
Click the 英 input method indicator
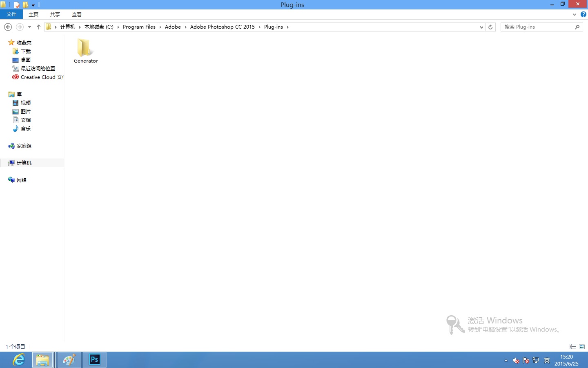[x=547, y=360]
